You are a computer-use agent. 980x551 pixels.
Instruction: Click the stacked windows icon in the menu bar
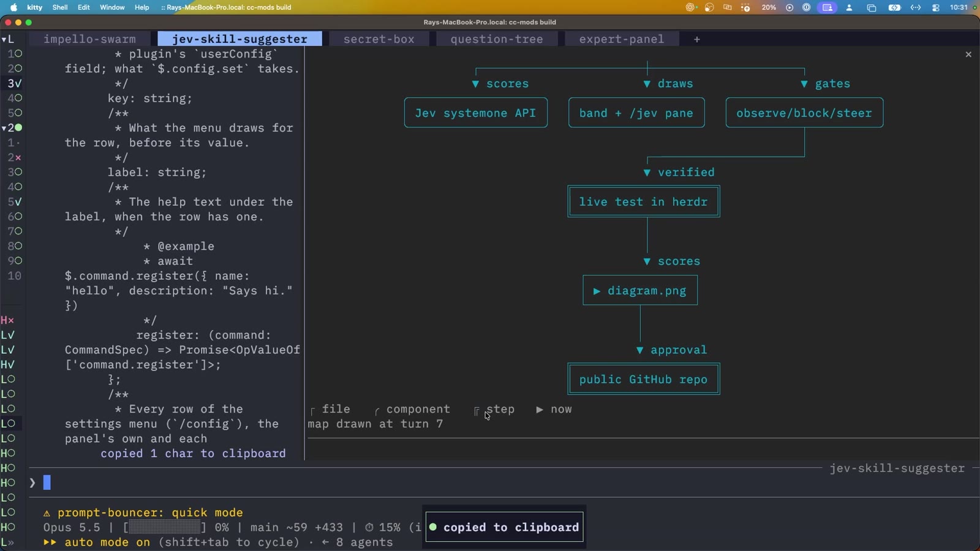pos(872,7)
